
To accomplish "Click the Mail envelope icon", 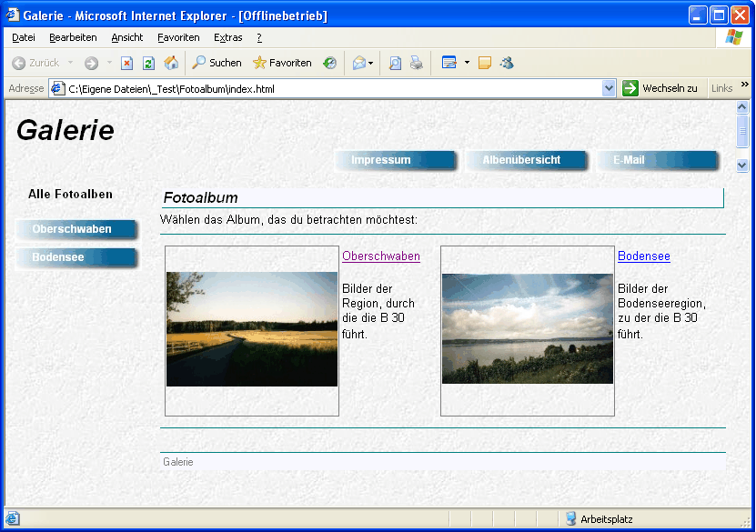I will 359,63.
